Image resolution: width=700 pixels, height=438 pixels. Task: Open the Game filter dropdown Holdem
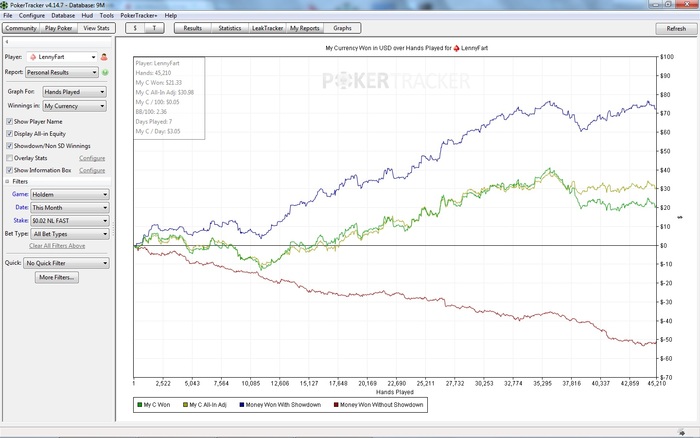(x=70, y=195)
